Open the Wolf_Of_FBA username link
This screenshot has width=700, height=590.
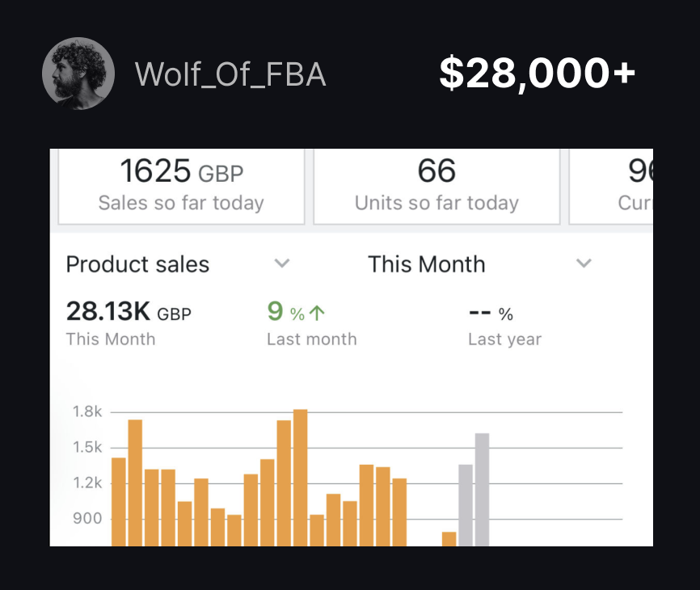pos(230,74)
